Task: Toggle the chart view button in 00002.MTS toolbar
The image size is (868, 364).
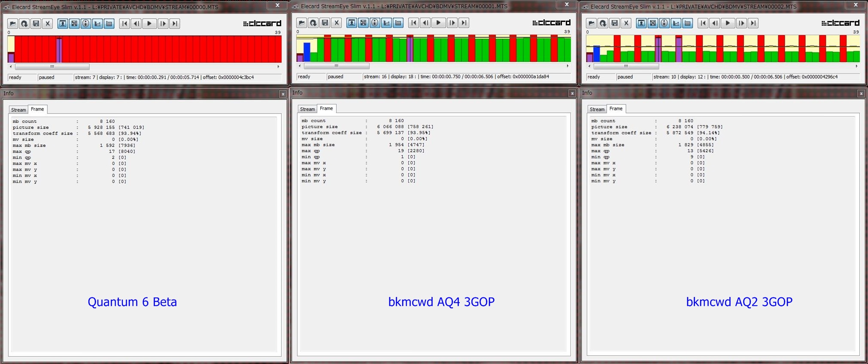Action: (x=676, y=23)
